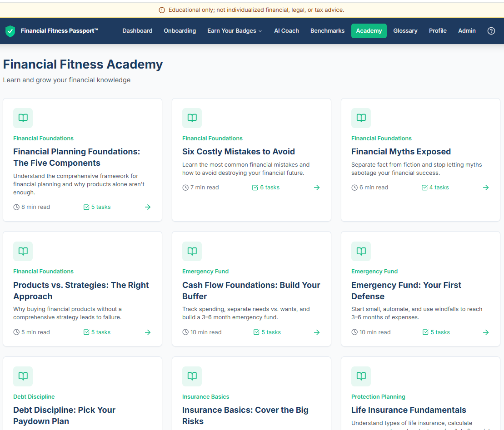Open the AI Coach page
504x430 pixels.
pos(286,31)
